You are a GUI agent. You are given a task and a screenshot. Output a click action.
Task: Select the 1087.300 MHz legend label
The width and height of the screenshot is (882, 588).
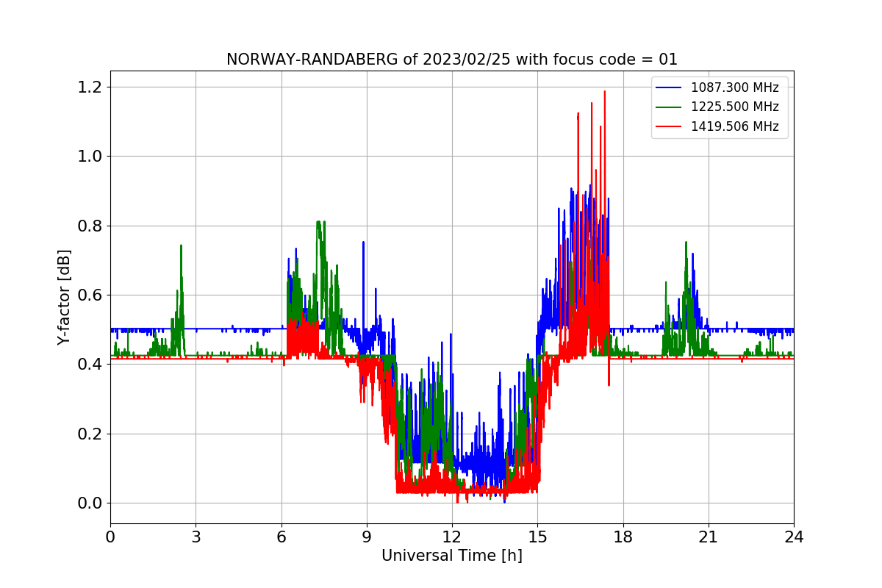pyautogui.click(x=735, y=87)
